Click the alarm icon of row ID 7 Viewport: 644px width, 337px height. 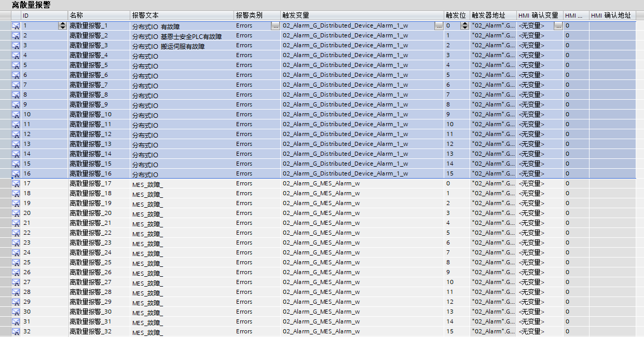pyautogui.click(x=16, y=85)
